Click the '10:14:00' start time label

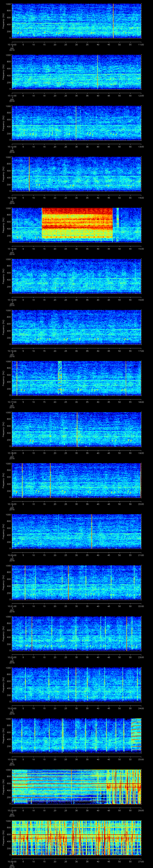pos(12,248)
